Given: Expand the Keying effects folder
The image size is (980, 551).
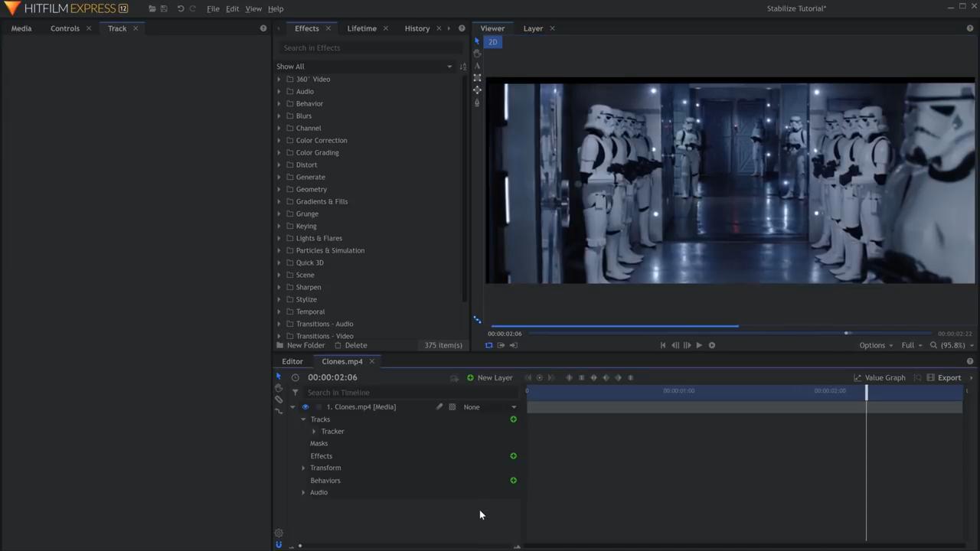Looking at the screenshot, I should [x=279, y=226].
